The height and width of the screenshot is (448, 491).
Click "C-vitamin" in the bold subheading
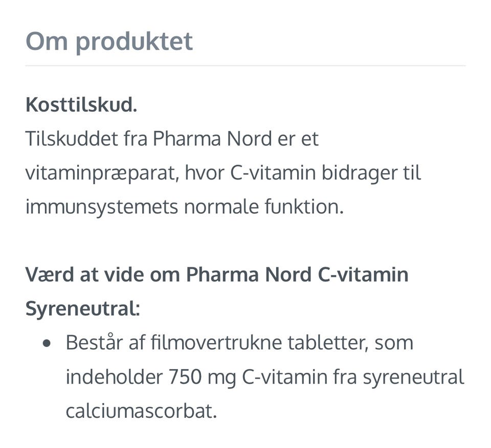click(x=363, y=275)
